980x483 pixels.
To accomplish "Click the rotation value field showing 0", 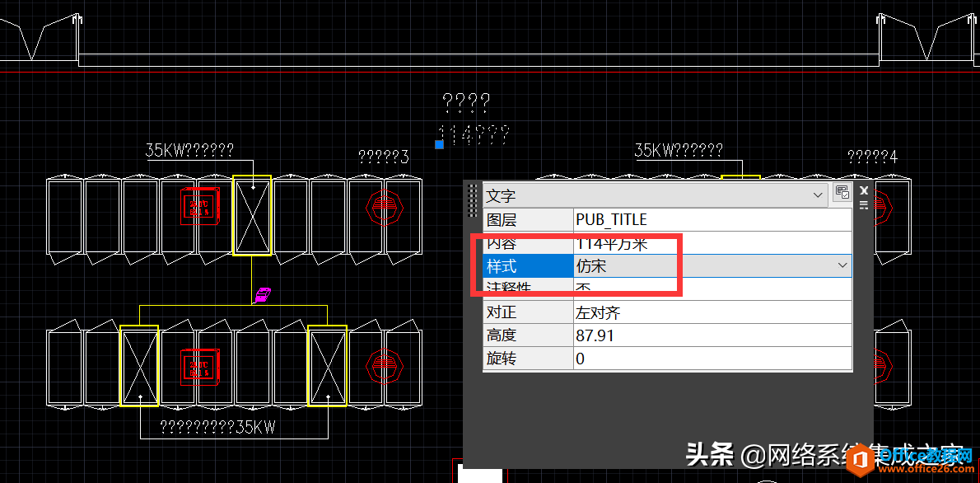I will tap(712, 359).
